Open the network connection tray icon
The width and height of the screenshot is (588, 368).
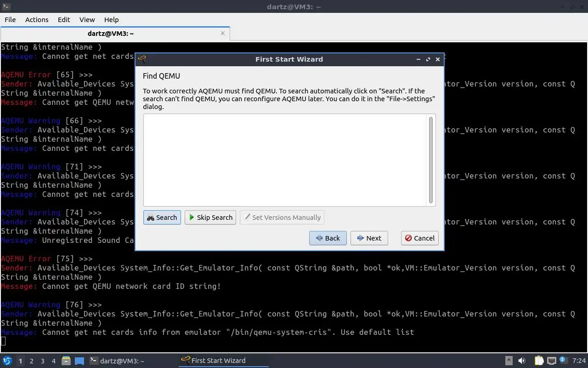coord(552,361)
